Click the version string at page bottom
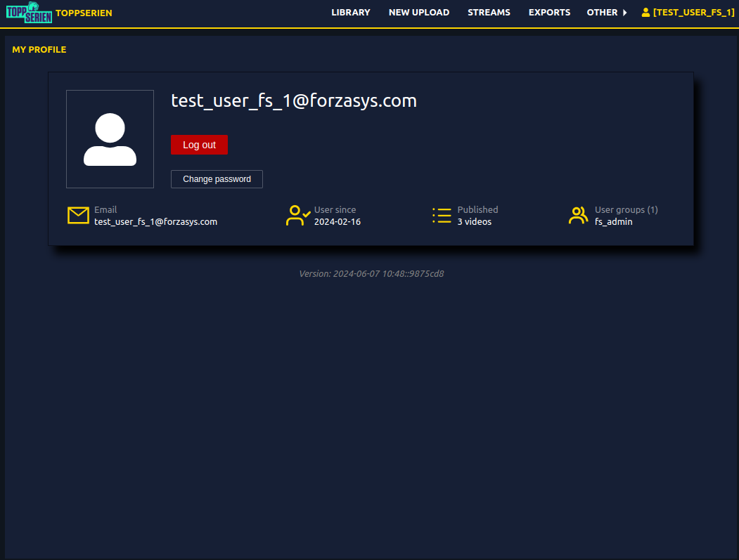 pos(371,273)
